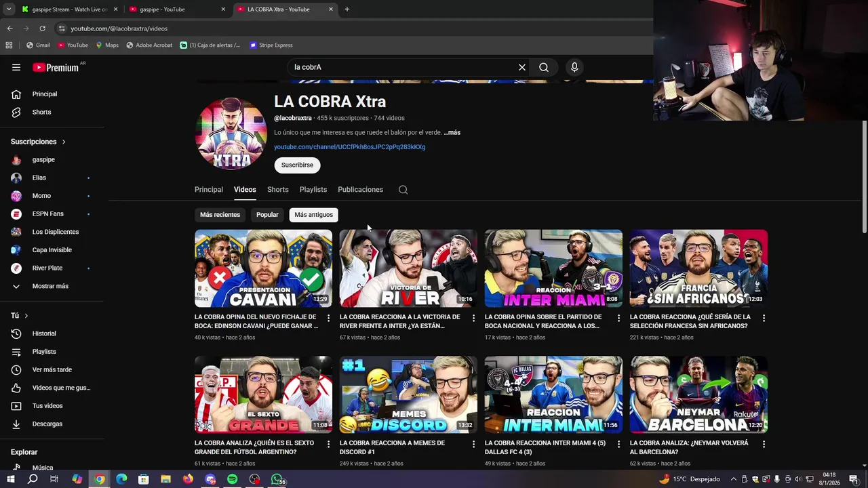Open the Adobe Acrobat bookmark
868x488 pixels.
click(149, 45)
